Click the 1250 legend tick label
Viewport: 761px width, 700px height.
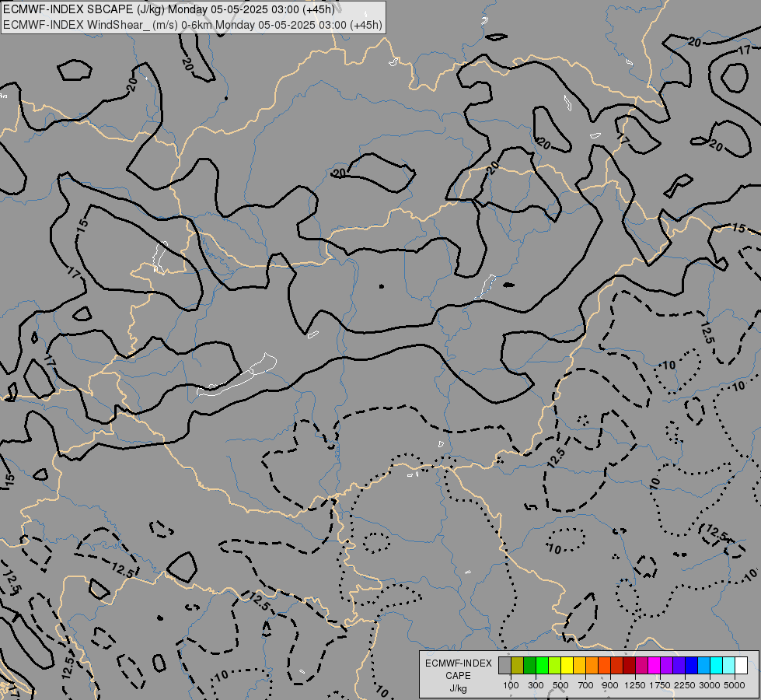pyautogui.click(x=635, y=685)
